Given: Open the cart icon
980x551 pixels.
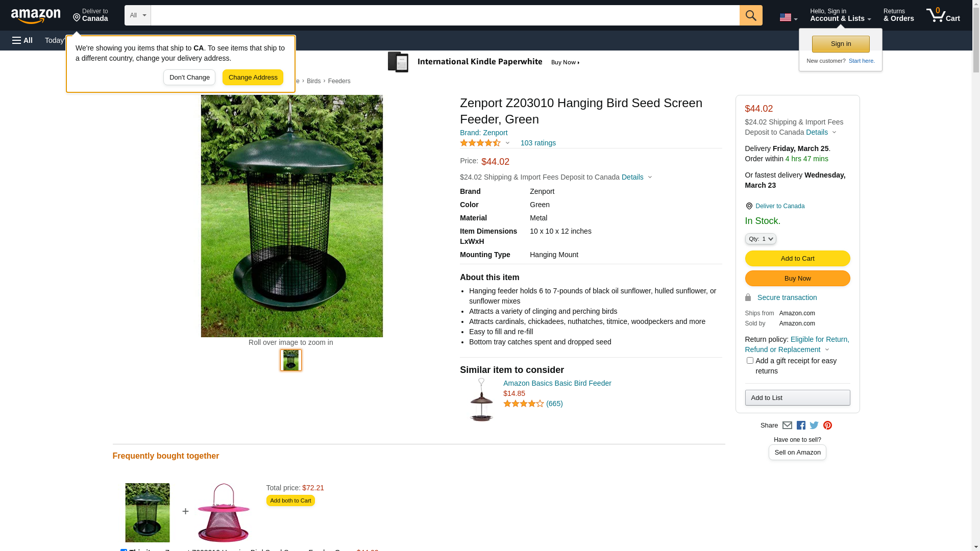Looking at the screenshot, I should point(943,15).
